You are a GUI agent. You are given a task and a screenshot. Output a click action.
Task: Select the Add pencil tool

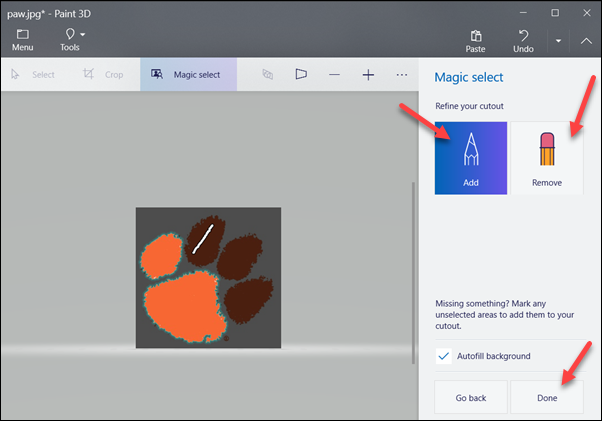pyautogui.click(x=471, y=158)
